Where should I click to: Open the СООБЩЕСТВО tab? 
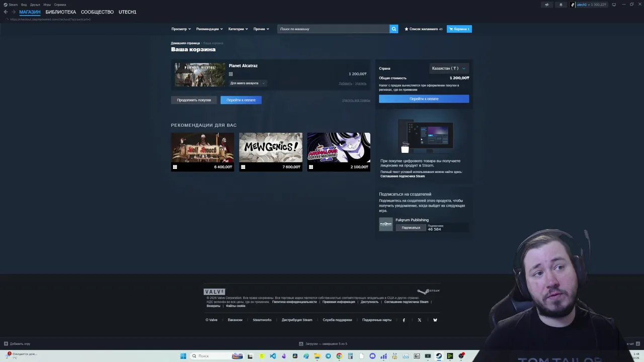[x=97, y=12]
